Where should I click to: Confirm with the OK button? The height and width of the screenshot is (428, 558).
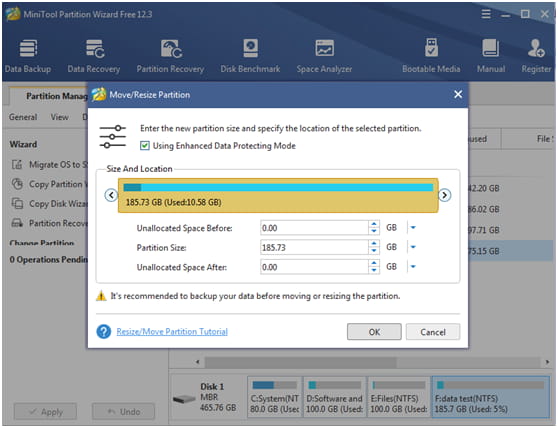(374, 332)
